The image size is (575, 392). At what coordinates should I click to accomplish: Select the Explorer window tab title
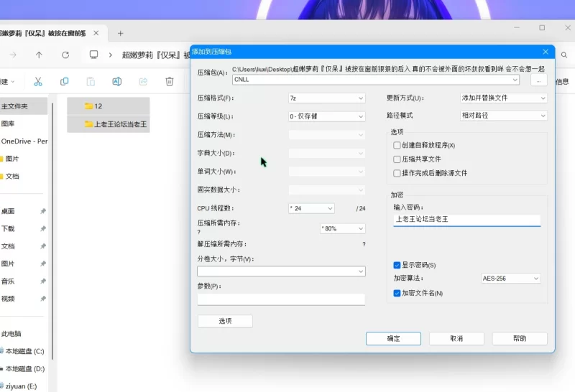click(x=42, y=33)
